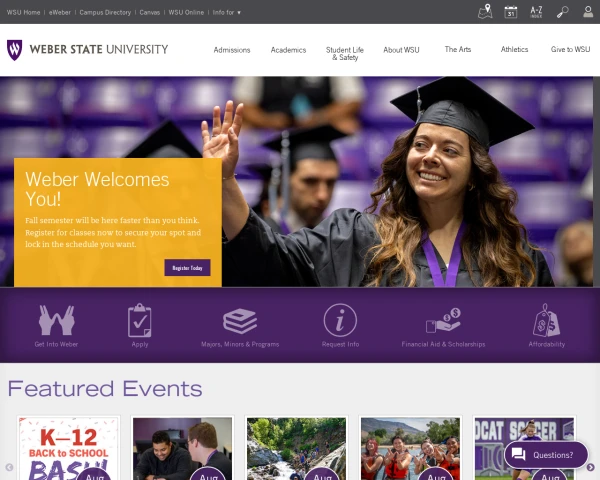Click the Affordability label

tap(546, 344)
